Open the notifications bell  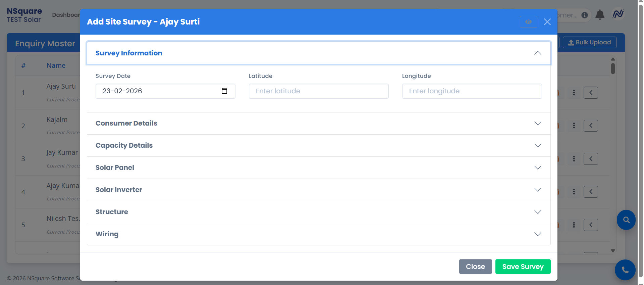tap(600, 15)
